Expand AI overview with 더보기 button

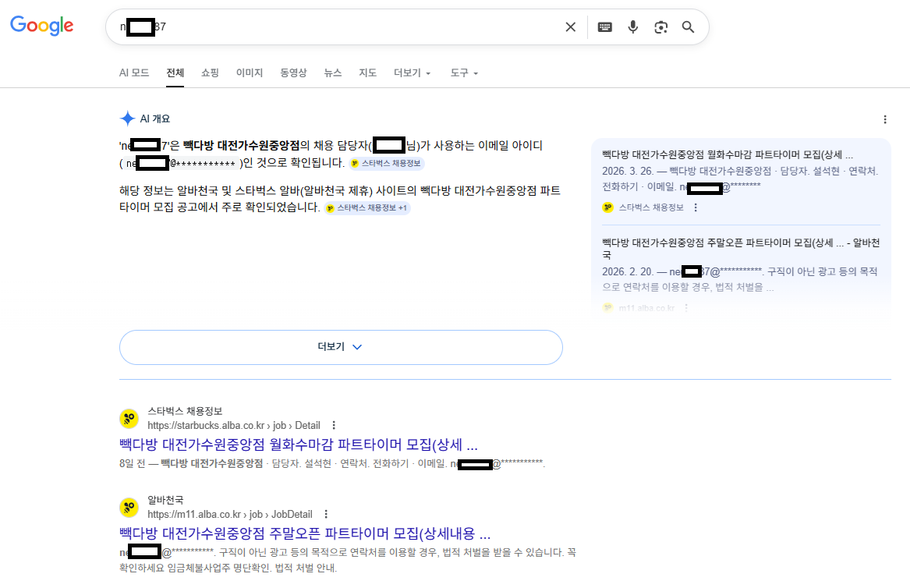tap(341, 347)
